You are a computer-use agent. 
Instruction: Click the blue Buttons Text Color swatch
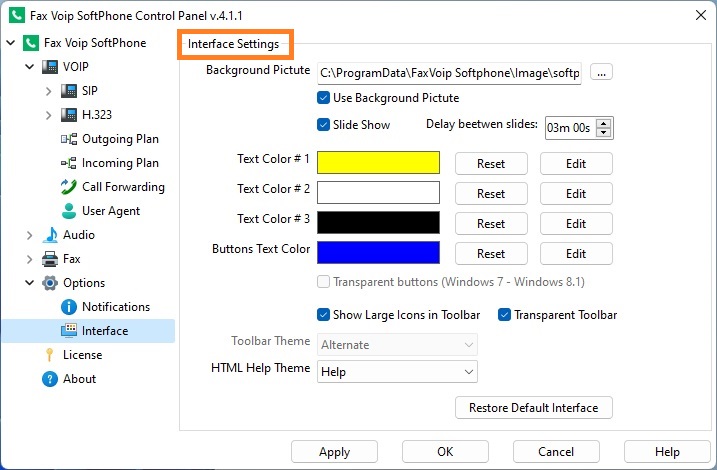pos(379,252)
